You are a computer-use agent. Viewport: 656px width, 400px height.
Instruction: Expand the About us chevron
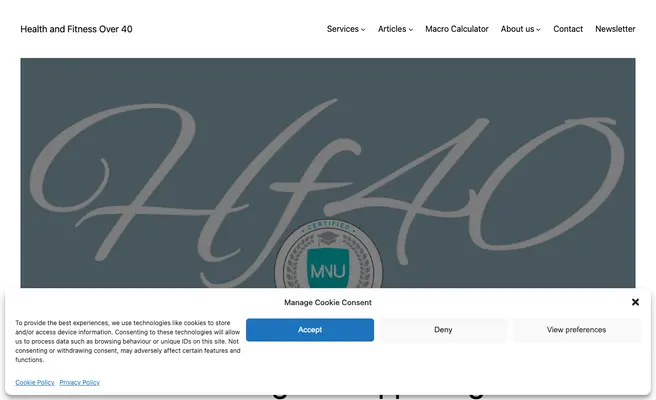(x=538, y=30)
